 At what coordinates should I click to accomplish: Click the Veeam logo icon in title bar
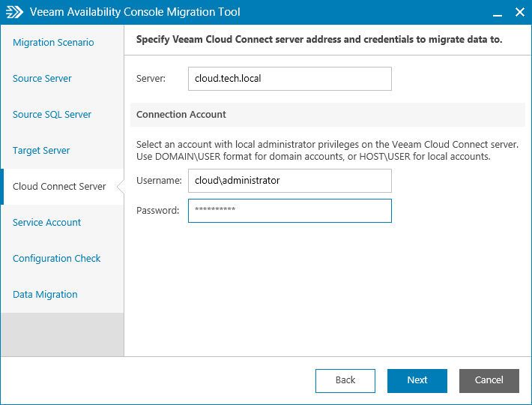tap(14, 13)
